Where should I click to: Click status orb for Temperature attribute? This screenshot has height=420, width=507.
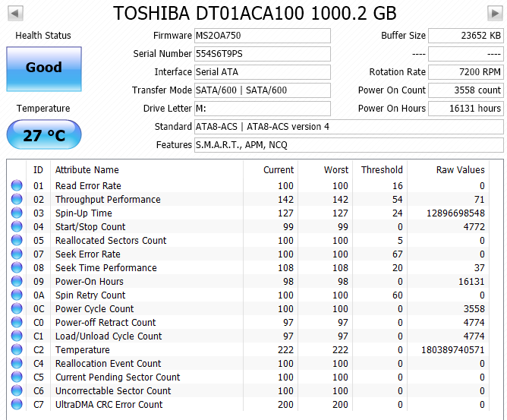tap(17, 349)
